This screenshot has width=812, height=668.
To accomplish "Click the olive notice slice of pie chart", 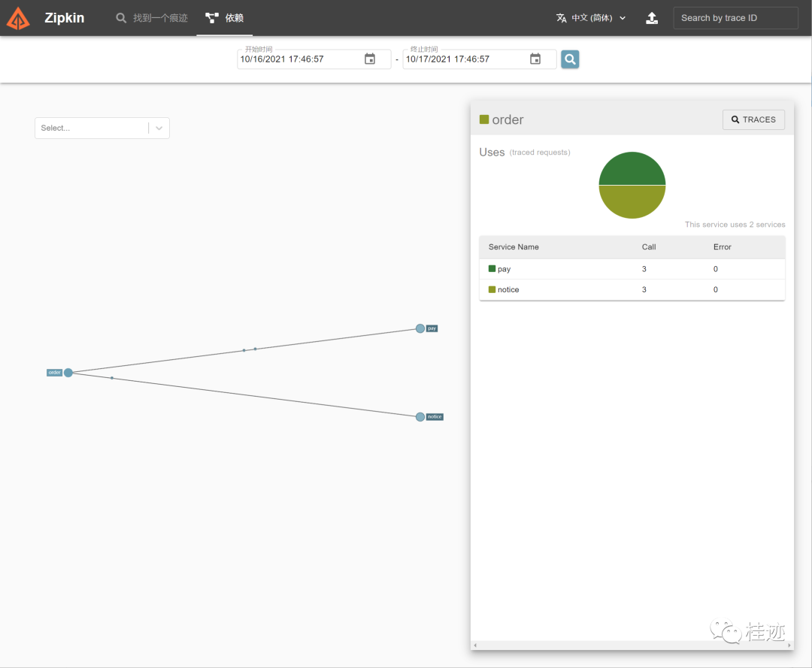I will pyautogui.click(x=632, y=201).
